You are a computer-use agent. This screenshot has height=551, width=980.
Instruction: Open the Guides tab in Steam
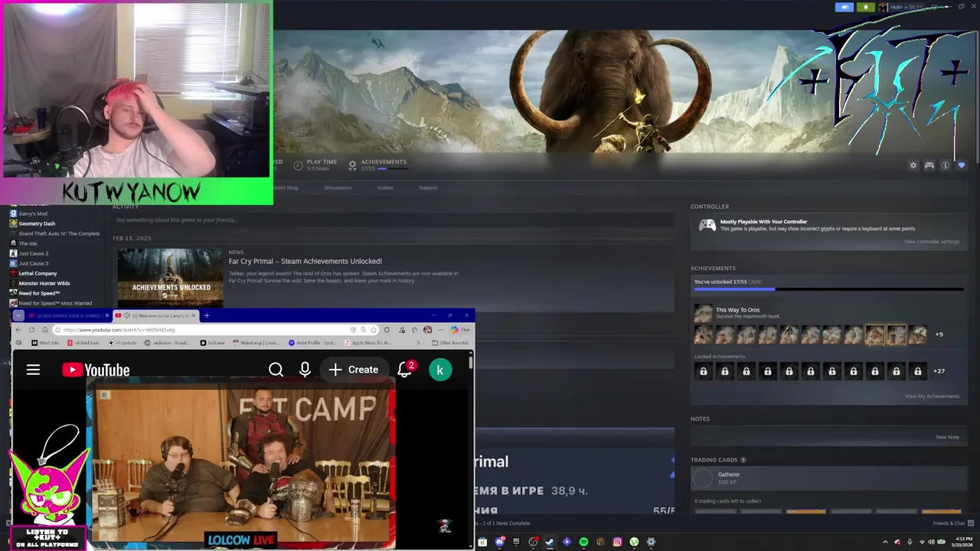(385, 187)
